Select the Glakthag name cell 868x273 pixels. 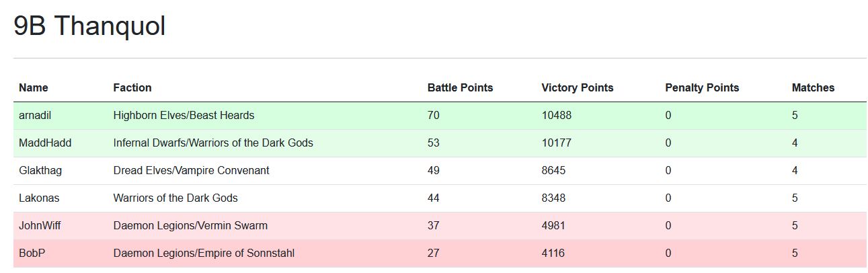pyautogui.click(x=40, y=171)
